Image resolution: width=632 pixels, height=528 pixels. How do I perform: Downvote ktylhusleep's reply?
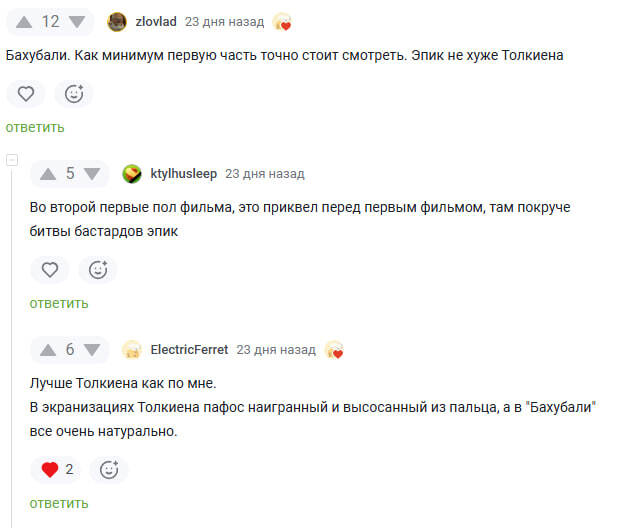point(93,174)
